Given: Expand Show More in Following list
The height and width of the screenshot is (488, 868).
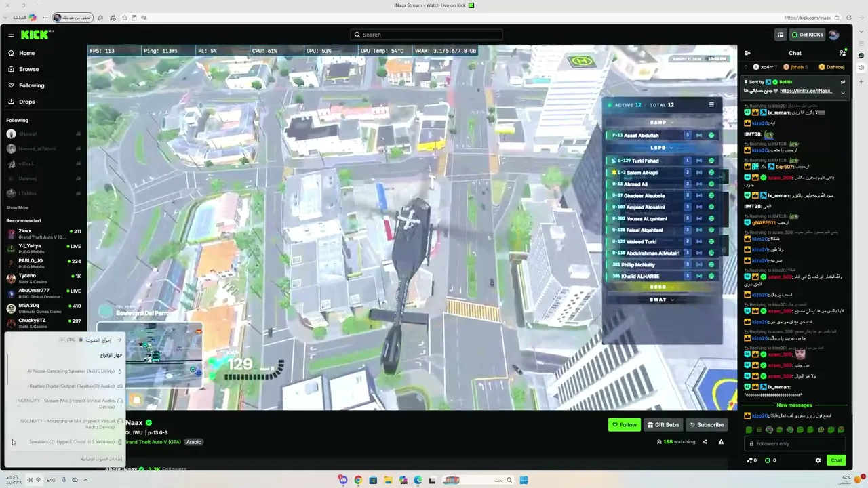Looking at the screenshot, I should [x=18, y=207].
